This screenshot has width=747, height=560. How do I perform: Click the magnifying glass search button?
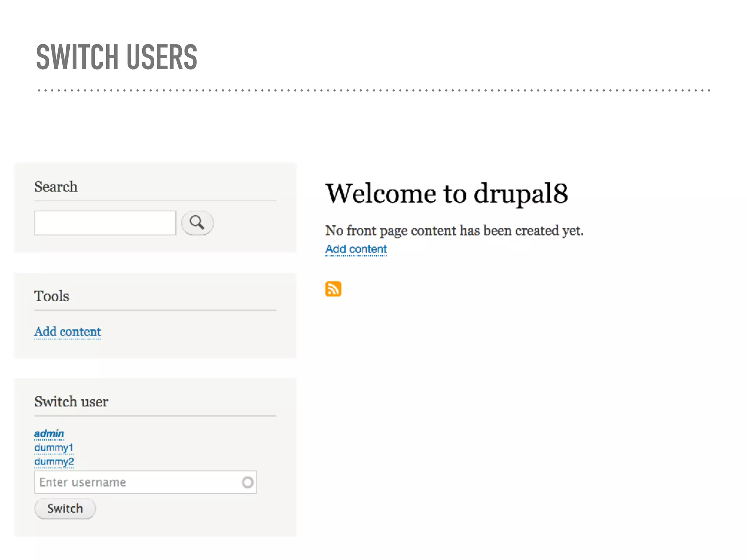pyautogui.click(x=197, y=223)
